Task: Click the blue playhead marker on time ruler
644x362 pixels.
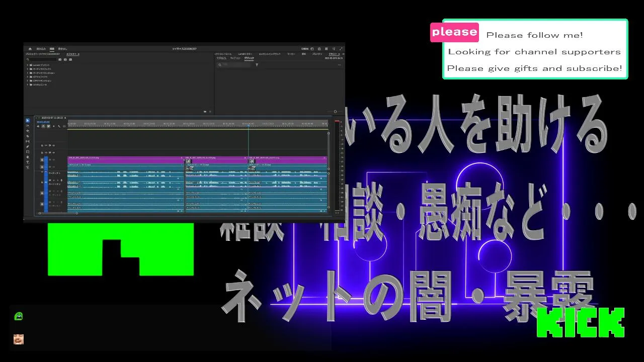Action: coord(248,125)
